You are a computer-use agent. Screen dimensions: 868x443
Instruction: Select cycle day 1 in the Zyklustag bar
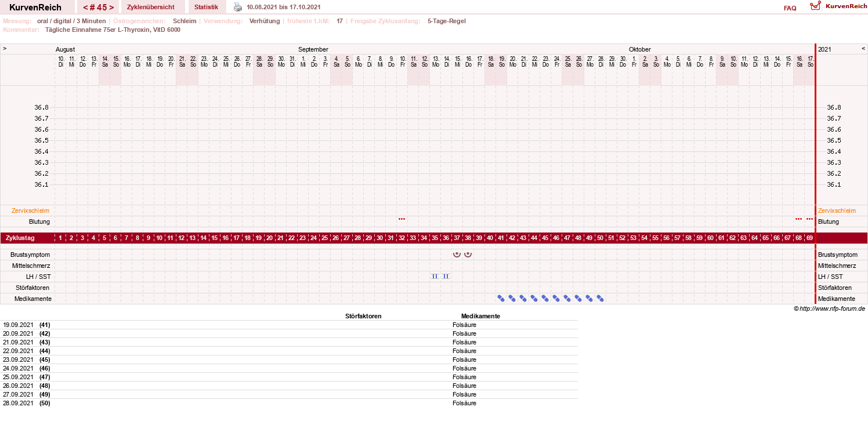click(x=60, y=238)
